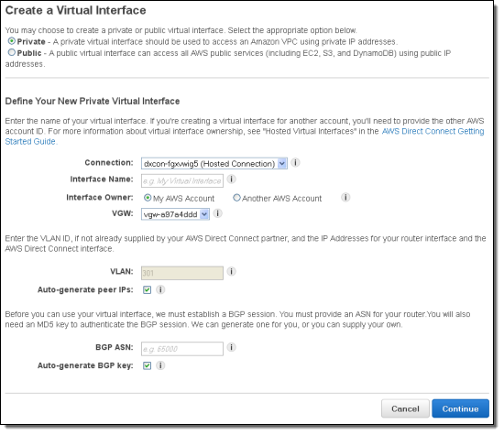Toggle the Auto-generate BGP key checkbox
Viewport: 504px width, 435px height.
coord(147,365)
